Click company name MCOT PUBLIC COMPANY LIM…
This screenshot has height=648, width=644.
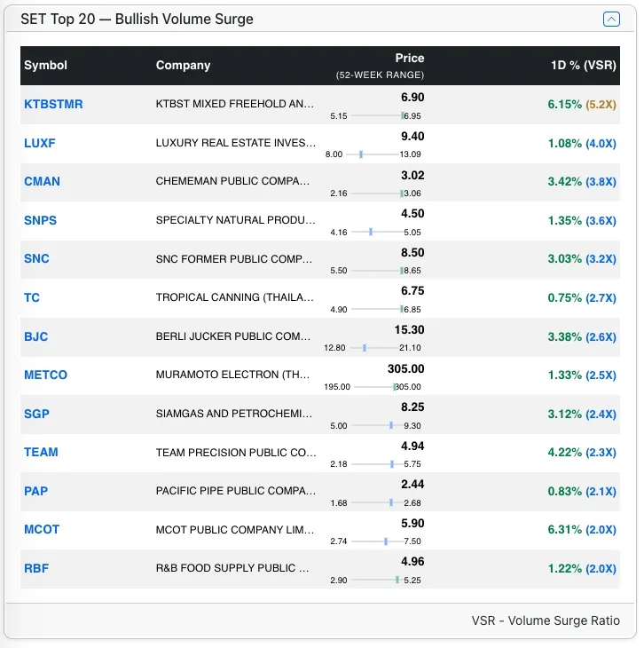pyautogui.click(x=235, y=529)
